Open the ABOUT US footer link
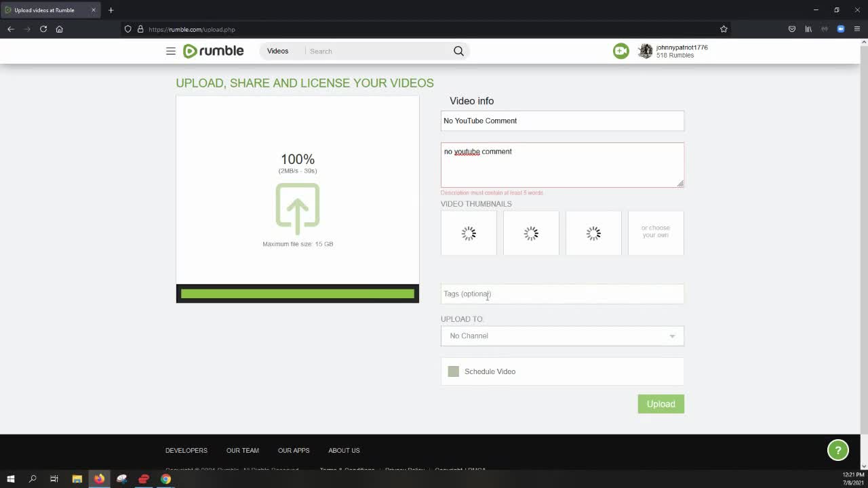Screen dimensions: 868x488 [x=344, y=450]
